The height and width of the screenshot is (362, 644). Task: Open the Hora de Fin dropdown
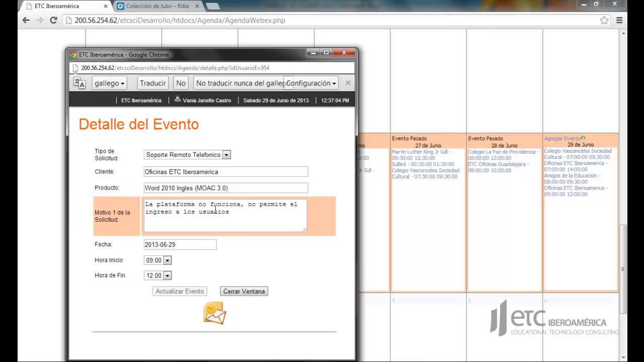tap(168, 276)
